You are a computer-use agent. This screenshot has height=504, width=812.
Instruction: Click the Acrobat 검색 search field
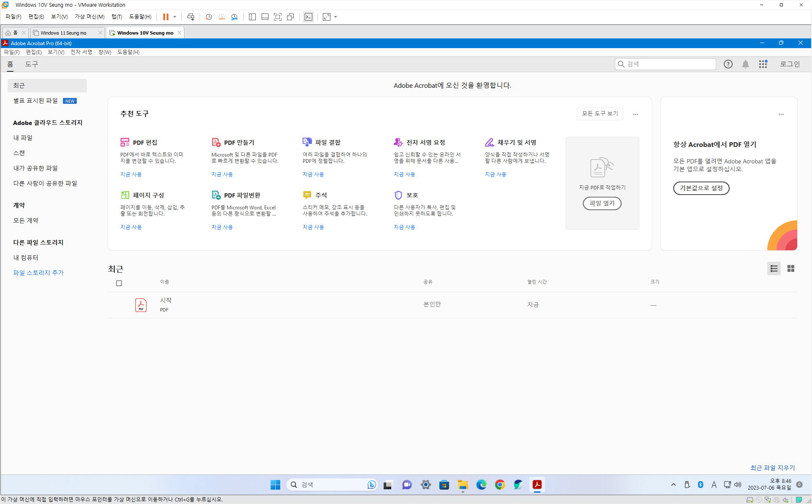669,64
